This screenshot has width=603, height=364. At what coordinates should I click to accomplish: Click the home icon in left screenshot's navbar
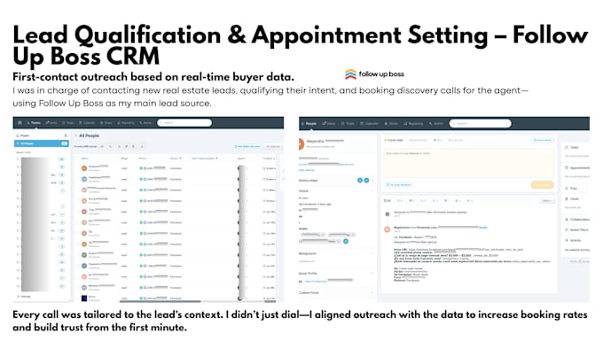[x=20, y=123]
